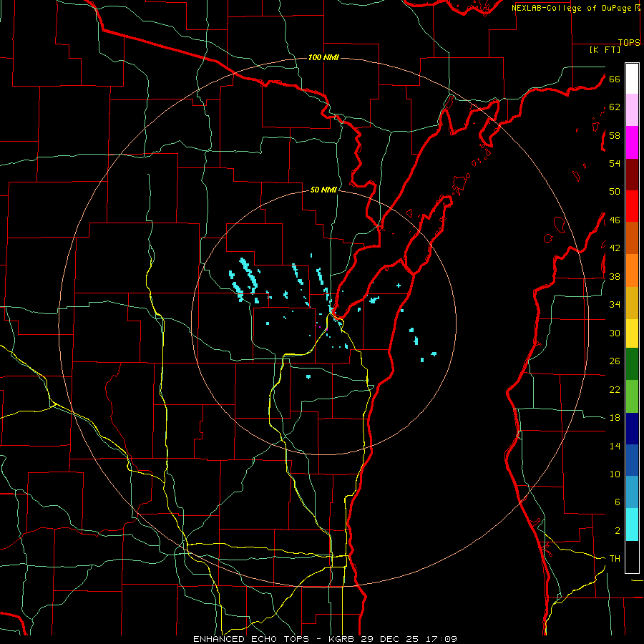Click the 46 legend value
Image resolution: width=644 pixels, height=644 pixels.
(x=615, y=220)
